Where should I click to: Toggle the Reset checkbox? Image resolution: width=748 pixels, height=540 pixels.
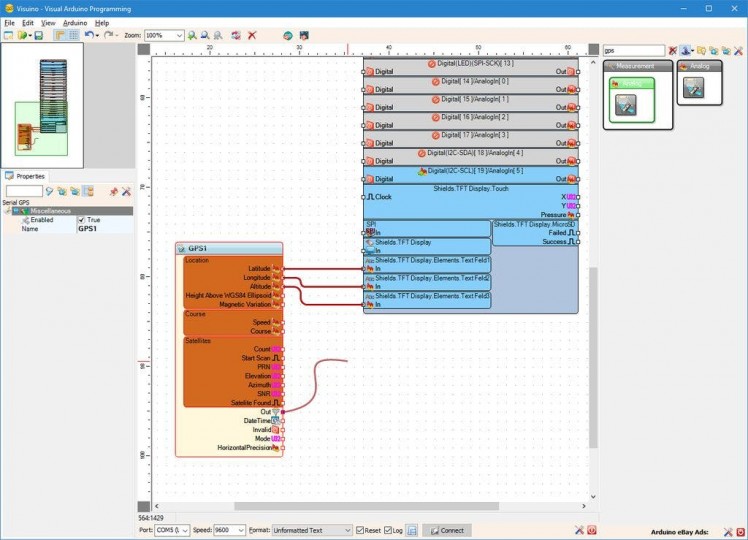pyautogui.click(x=361, y=530)
